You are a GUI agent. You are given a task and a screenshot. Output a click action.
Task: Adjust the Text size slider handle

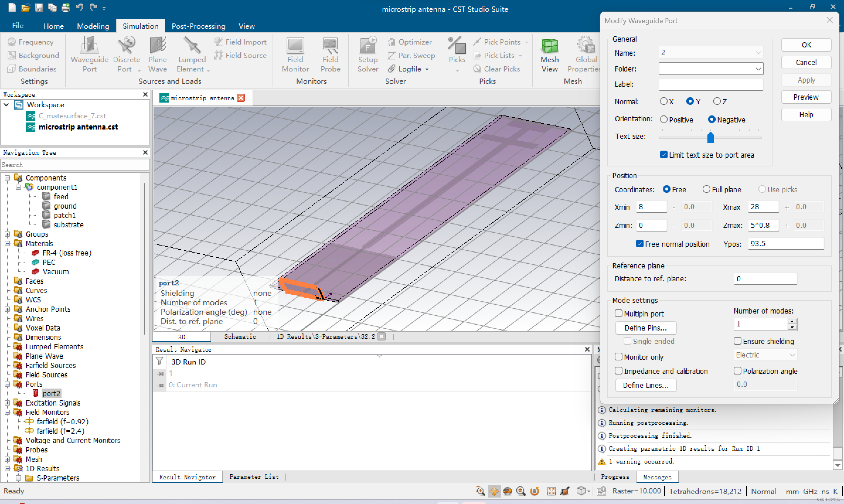710,137
